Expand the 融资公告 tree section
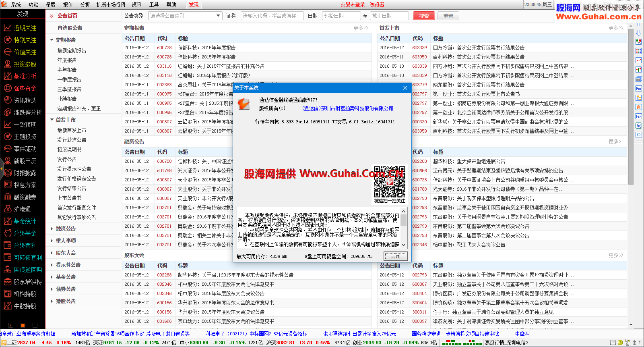 (52, 229)
